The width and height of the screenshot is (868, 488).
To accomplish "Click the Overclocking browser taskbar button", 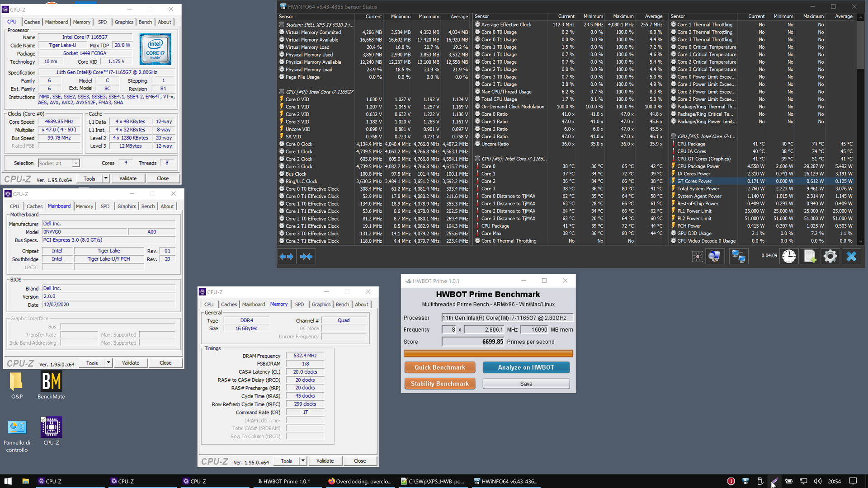I will [360, 481].
